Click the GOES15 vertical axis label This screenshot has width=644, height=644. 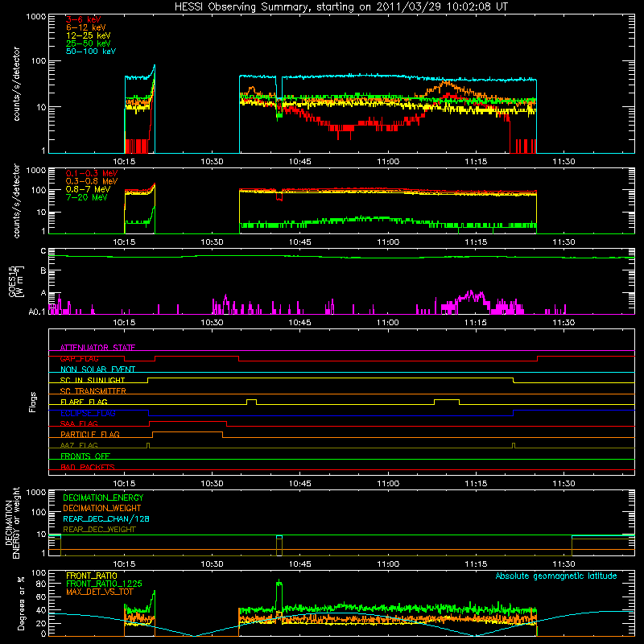click(x=16, y=281)
